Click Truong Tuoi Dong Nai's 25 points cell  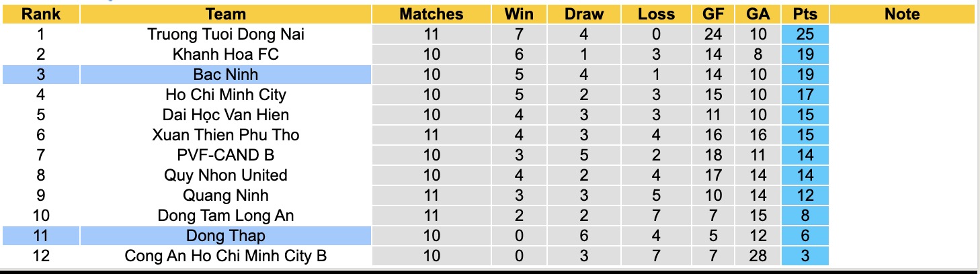(x=805, y=34)
